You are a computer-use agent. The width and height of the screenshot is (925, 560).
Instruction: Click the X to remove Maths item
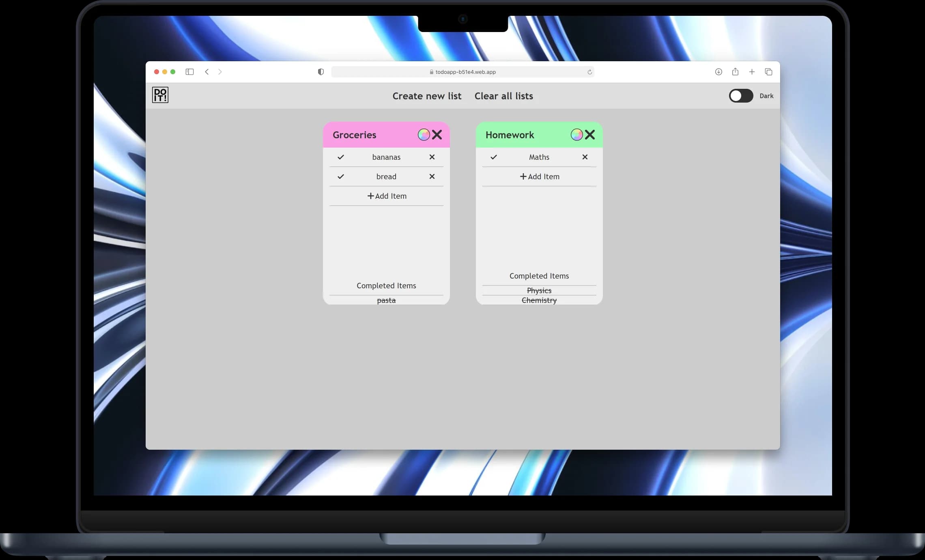584,157
